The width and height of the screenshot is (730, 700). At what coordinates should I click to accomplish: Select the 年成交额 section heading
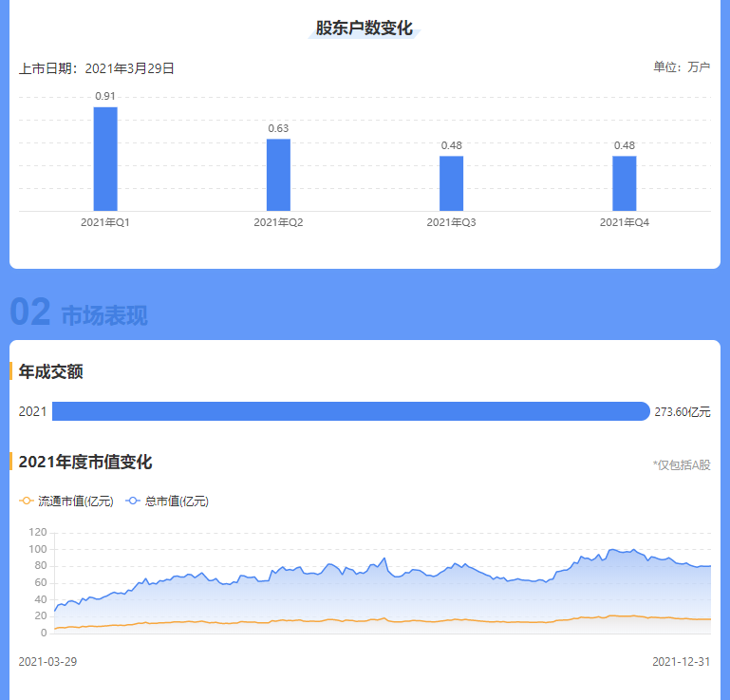[51, 371]
